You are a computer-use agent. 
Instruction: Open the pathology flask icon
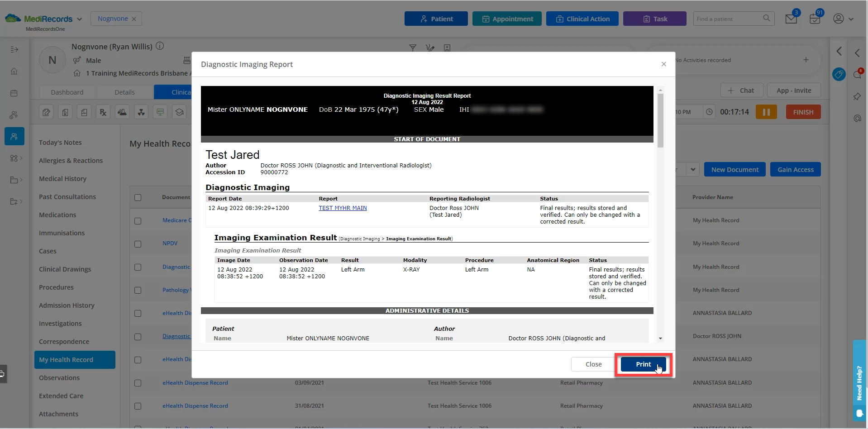pyautogui.click(x=122, y=112)
